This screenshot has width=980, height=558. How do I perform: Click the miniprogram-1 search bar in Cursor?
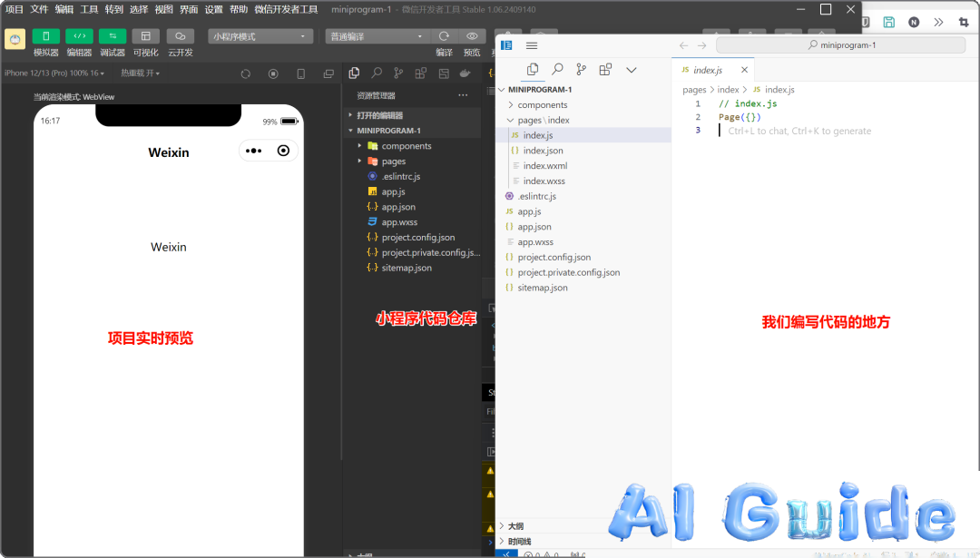[x=840, y=45]
